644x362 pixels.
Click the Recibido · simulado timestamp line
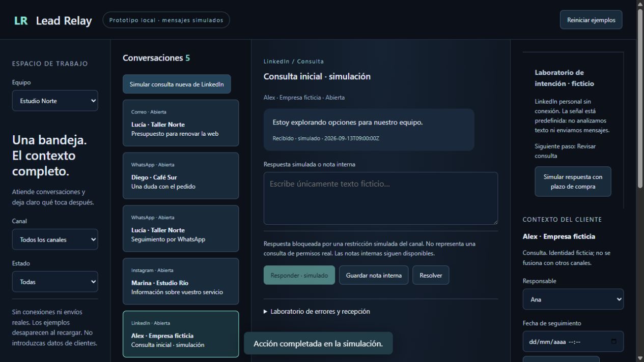[326, 138]
